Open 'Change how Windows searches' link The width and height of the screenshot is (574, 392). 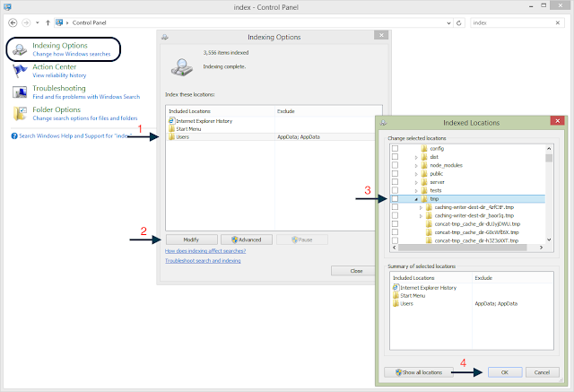point(72,54)
